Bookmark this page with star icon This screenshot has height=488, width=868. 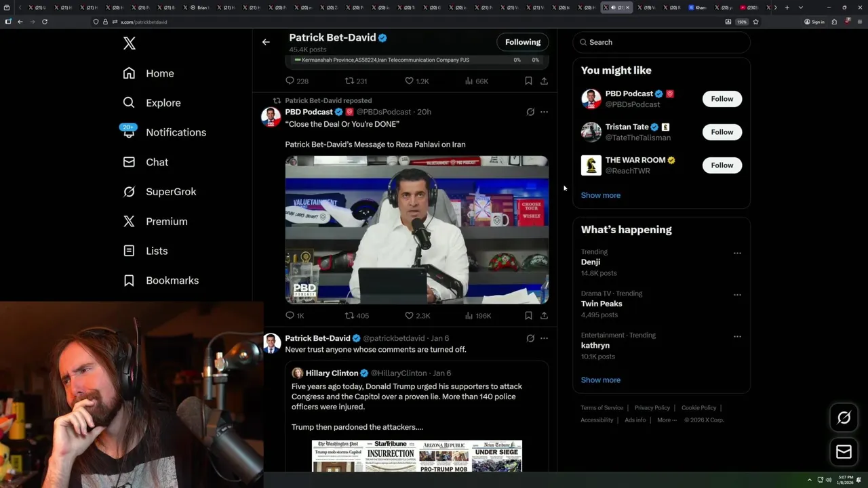click(x=755, y=22)
